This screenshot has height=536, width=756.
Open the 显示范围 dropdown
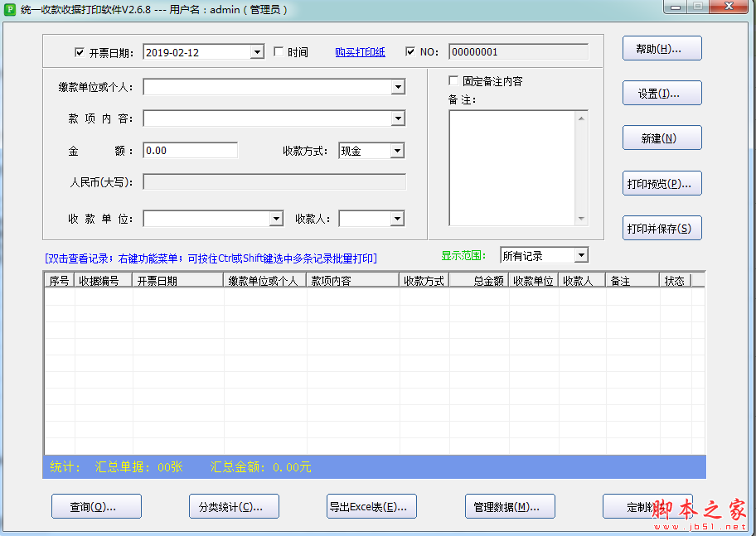point(581,255)
